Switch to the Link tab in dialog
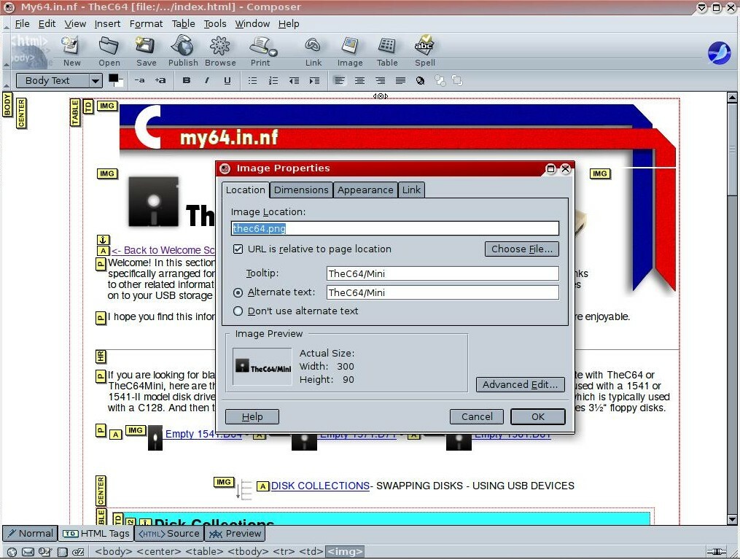The image size is (740, 560). pos(411,190)
